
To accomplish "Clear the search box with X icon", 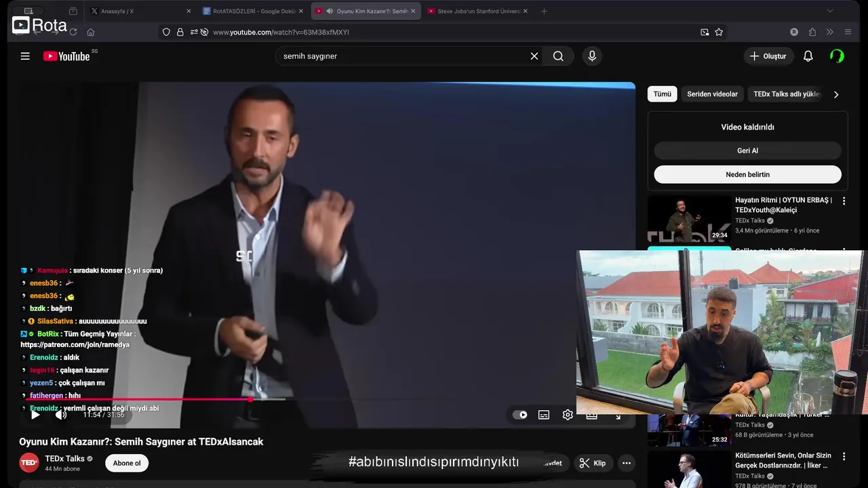I will [x=534, y=56].
